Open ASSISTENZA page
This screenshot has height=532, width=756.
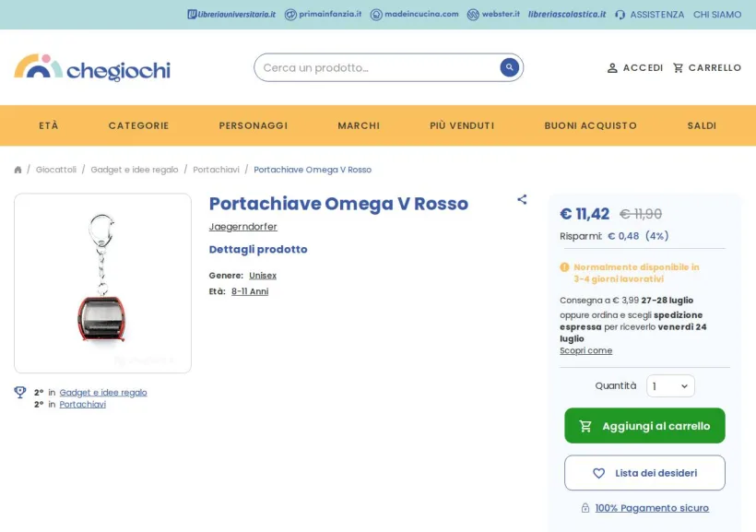coord(656,15)
